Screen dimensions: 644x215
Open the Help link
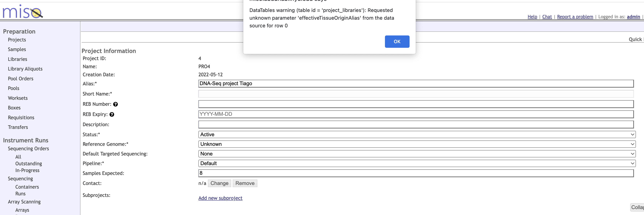[x=532, y=17]
